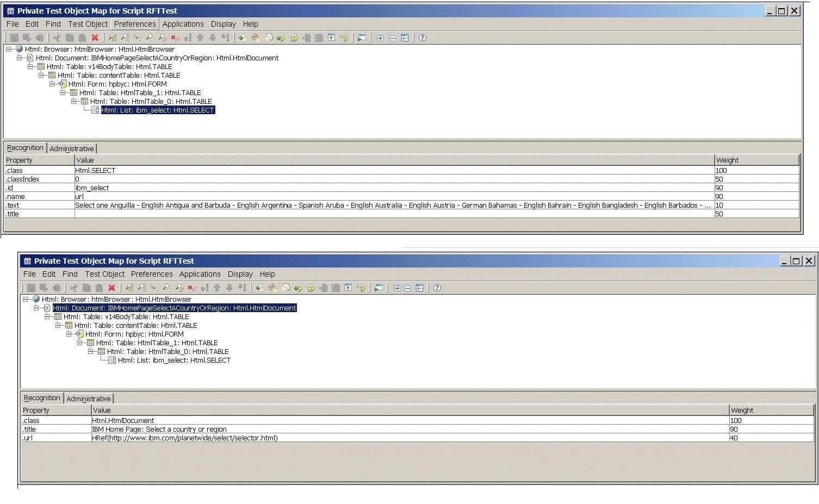This screenshot has height=504, width=819.
Task: Click the scissors Cut icon in lower window toolbar
Action: 74,288
